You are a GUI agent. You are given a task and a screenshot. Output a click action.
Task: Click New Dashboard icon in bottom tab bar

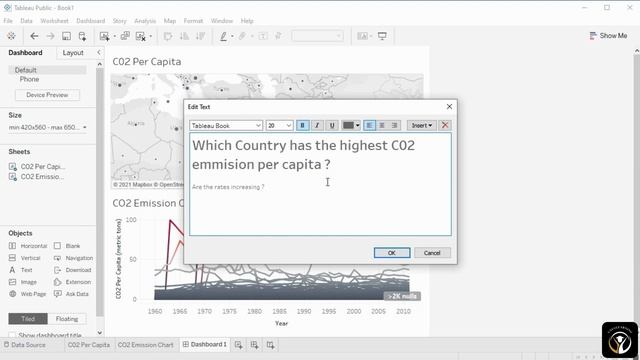point(254,345)
